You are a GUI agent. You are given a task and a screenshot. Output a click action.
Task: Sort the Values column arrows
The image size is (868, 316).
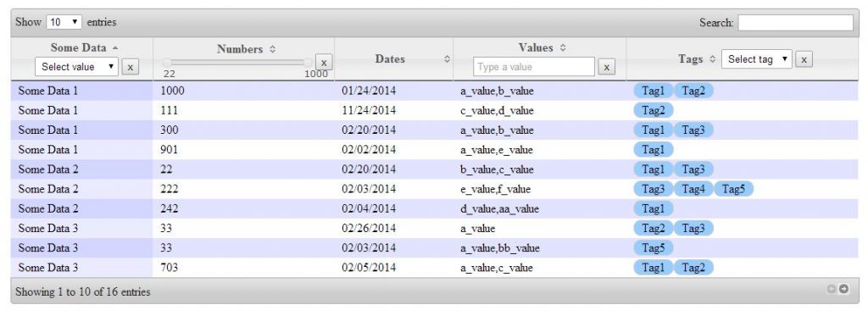(x=563, y=48)
